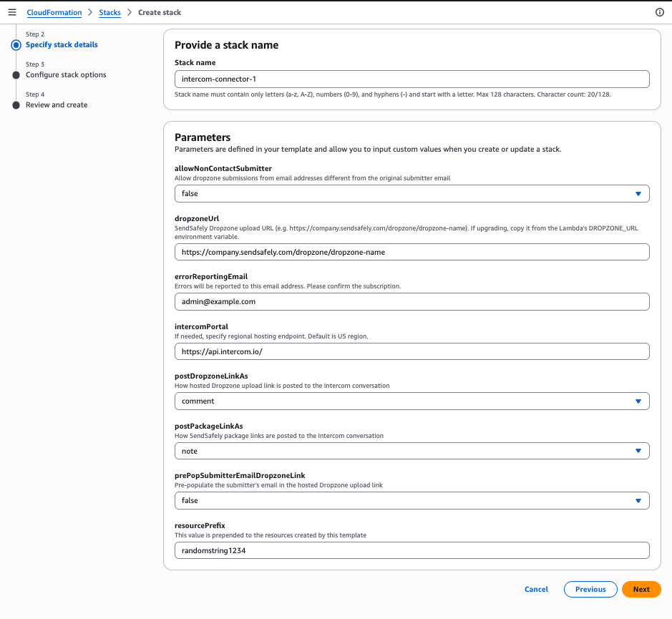Viewport: 672px width, 619px height.
Task: Click the 'prePopSubmitterEmailDropzoneLink' parameter label
Action: click(240, 475)
